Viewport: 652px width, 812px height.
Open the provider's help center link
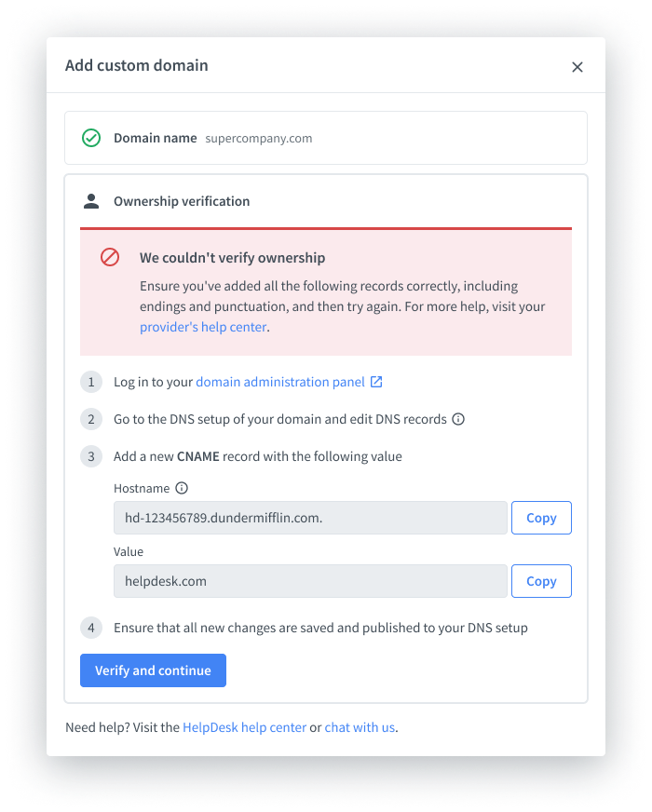coord(204,327)
